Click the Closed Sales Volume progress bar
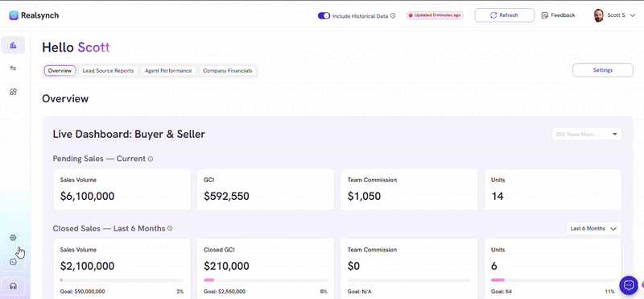This screenshot has width=644, height=299. 122,280
